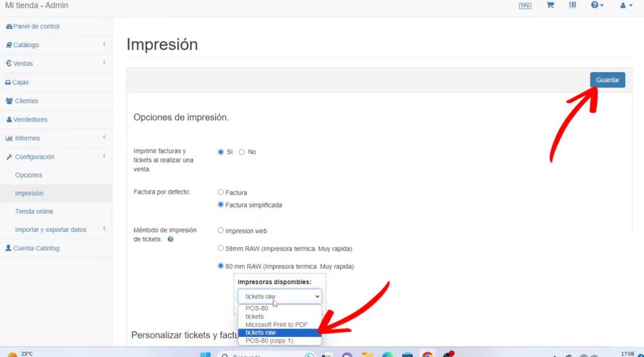Open the user account menu

[x=626, y=6]
